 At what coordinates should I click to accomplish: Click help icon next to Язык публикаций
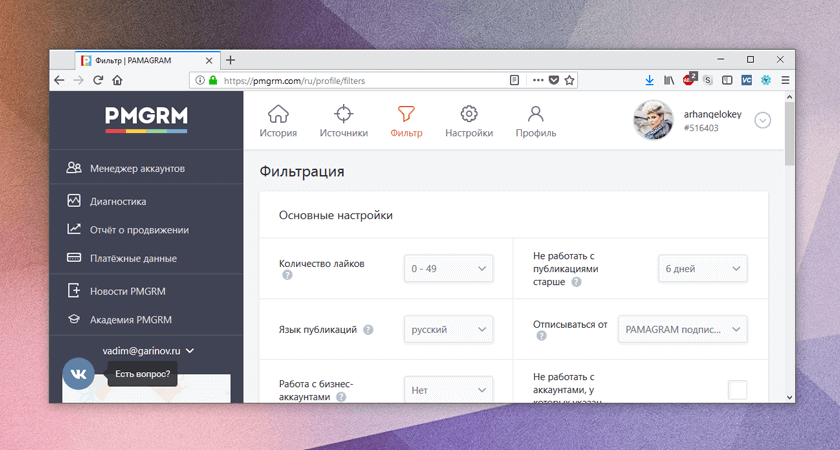coord(368,329)
